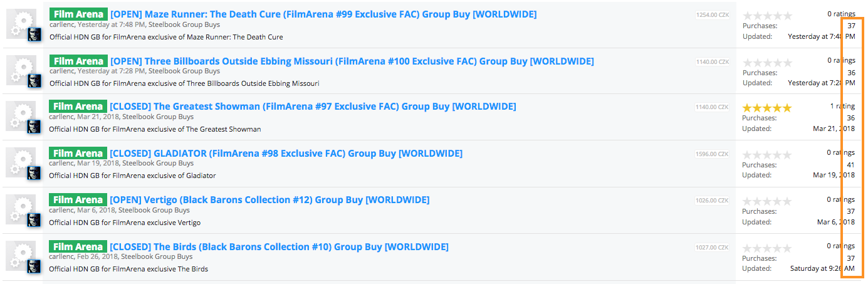Click empty rating stars for The Birds

(767, 248)
